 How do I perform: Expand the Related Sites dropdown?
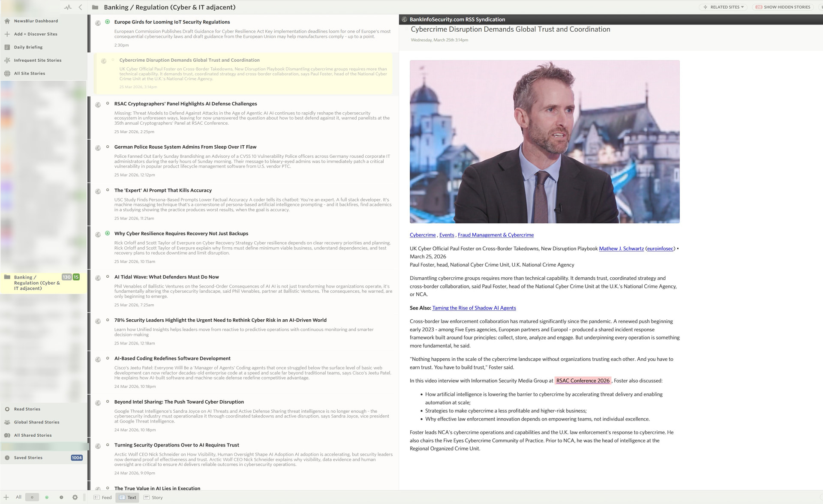(724, 7)
